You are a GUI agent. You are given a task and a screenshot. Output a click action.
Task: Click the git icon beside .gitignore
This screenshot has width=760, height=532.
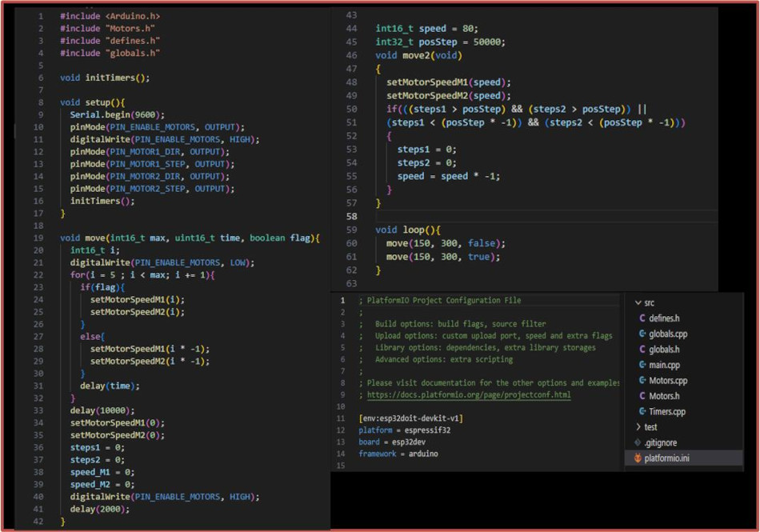[638, 442]
